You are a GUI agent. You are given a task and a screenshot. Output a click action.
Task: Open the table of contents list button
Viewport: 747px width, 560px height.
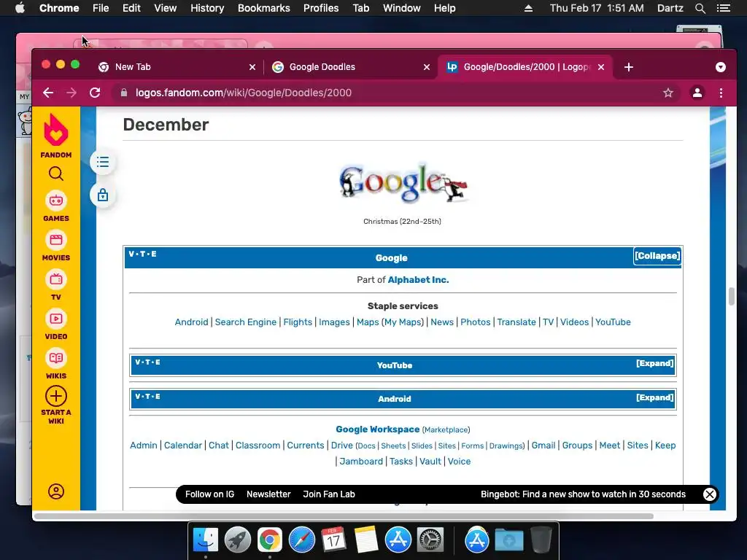(x=103, y=163)
